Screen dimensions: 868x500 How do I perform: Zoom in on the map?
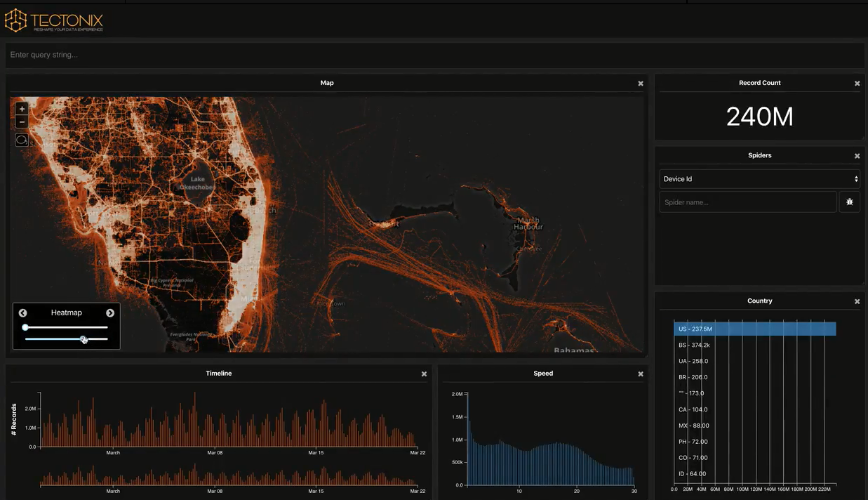pyautogui.click(x=22, y=109)
